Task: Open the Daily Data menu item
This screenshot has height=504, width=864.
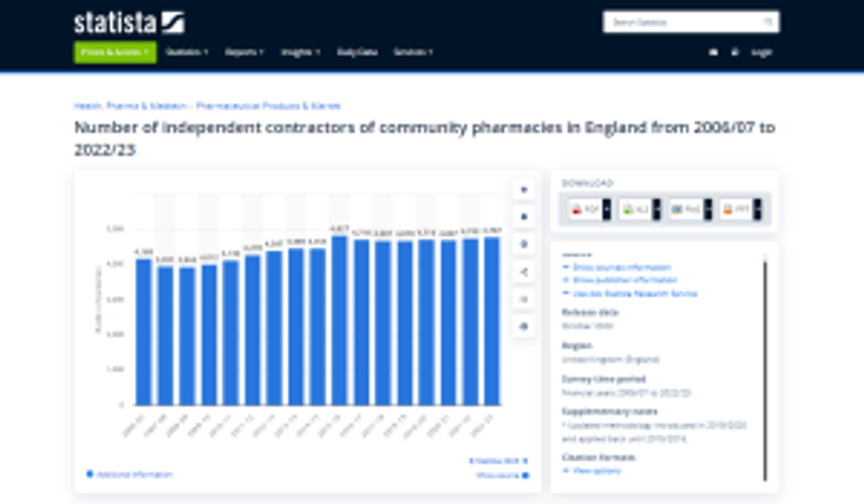Action: click(357, 52)
